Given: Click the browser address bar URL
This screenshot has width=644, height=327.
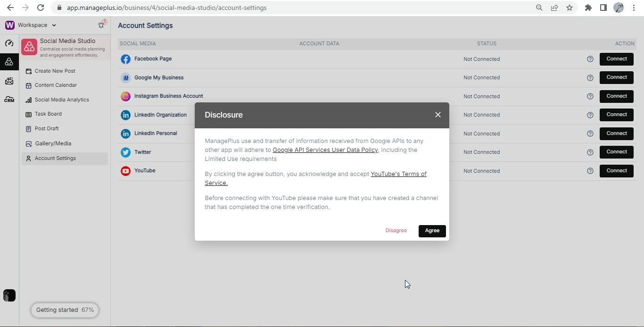Looking at the screenshot, I should pyautogui.click(x=166, y=8).
